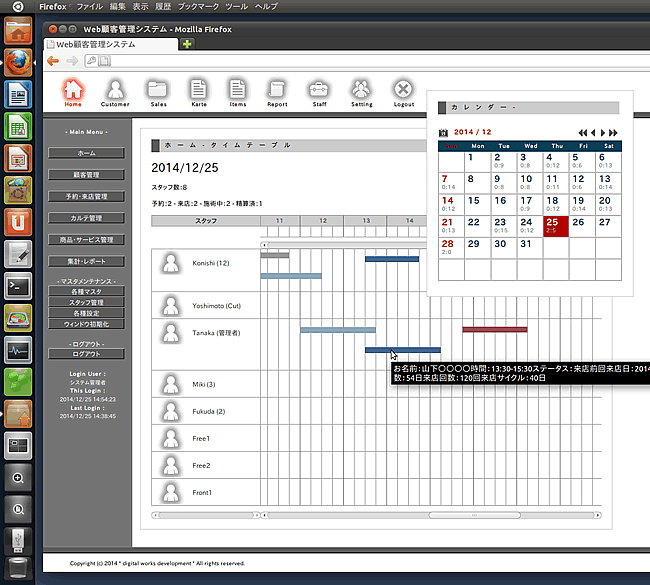Viewport: 650px width, 585px height.
Task: Open the 編集 menu
Action: point(118,7)
